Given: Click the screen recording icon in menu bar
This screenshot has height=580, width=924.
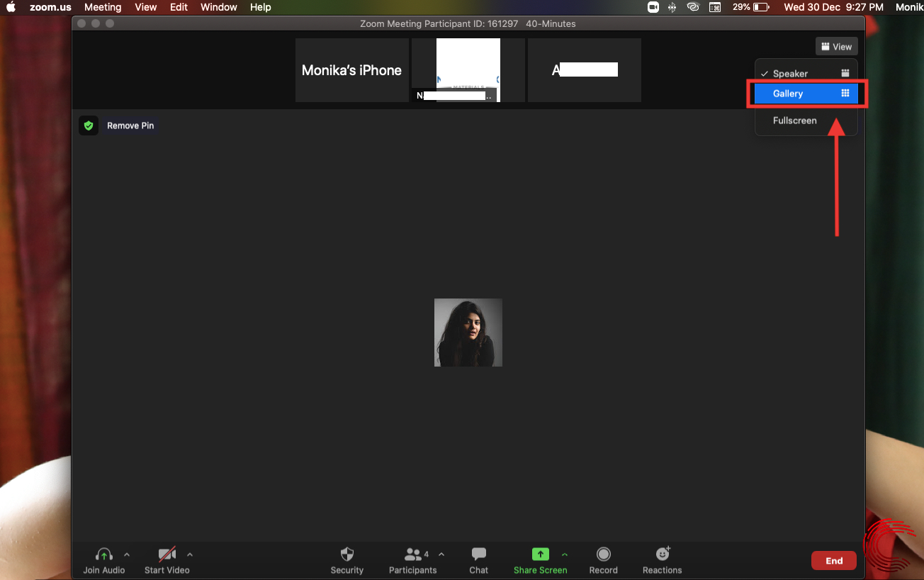Looking at the screenshot, I should [652, 7].
